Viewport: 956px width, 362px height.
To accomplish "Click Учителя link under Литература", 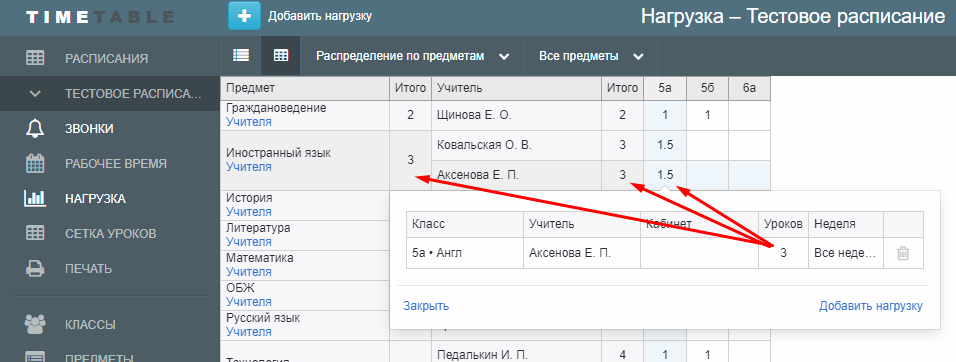I will click(x=249, y=242).
